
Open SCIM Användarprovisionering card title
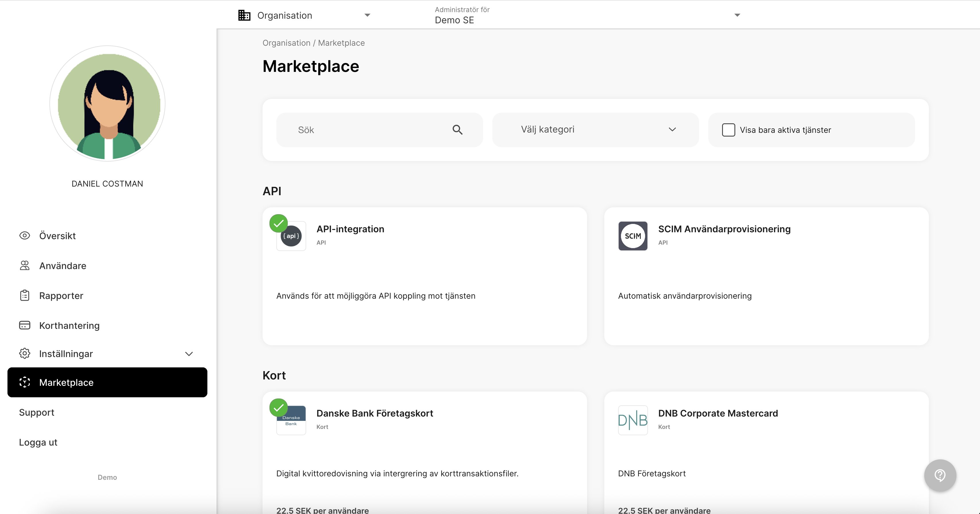(724, 229)
